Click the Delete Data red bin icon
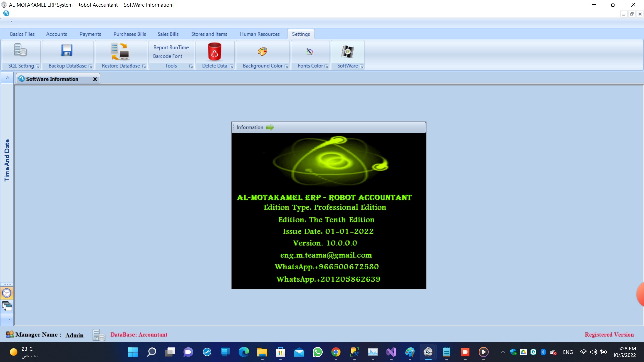644x362 pixels. pos(214,51)
